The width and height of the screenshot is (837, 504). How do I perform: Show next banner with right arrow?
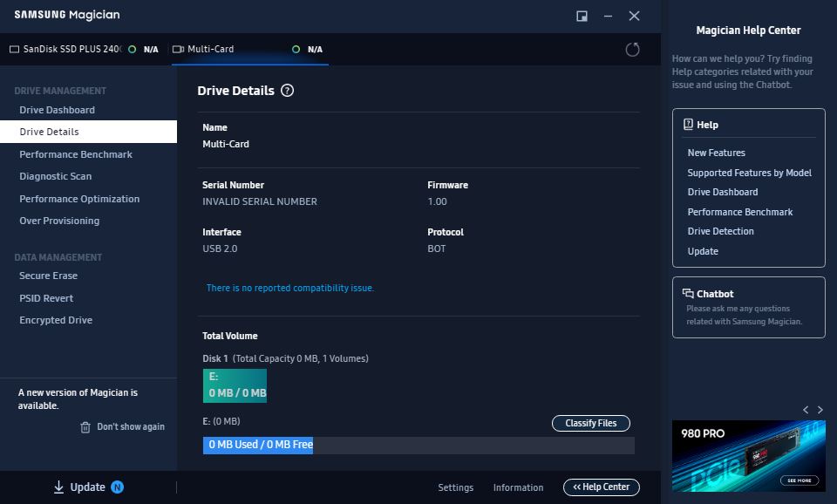point(820,410)
